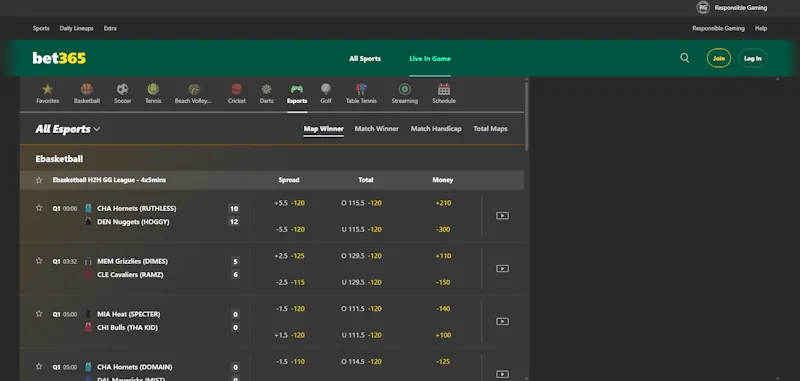
Task: Select CLE Cavaliers (RAMZ) -2.5 spread -115
Action: coord(290,283)
